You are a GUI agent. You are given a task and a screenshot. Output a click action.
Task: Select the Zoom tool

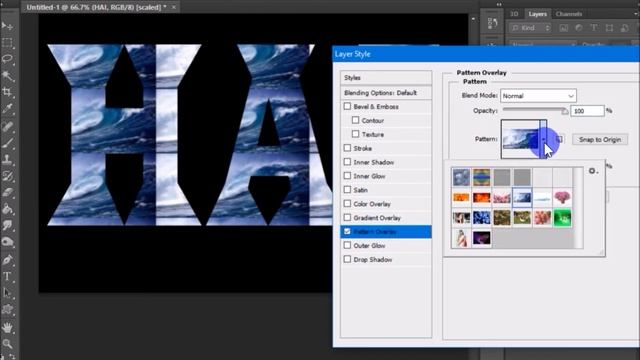(7, 344)
